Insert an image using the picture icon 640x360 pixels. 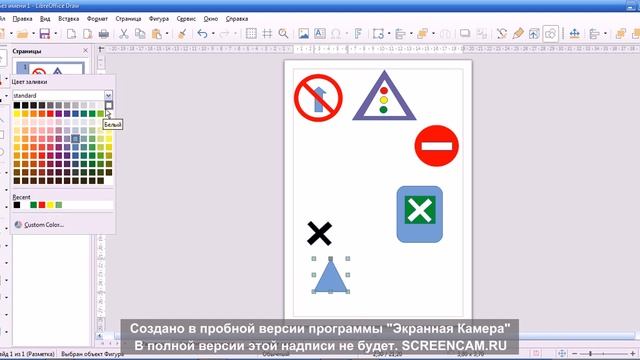[x=303, y=33]
